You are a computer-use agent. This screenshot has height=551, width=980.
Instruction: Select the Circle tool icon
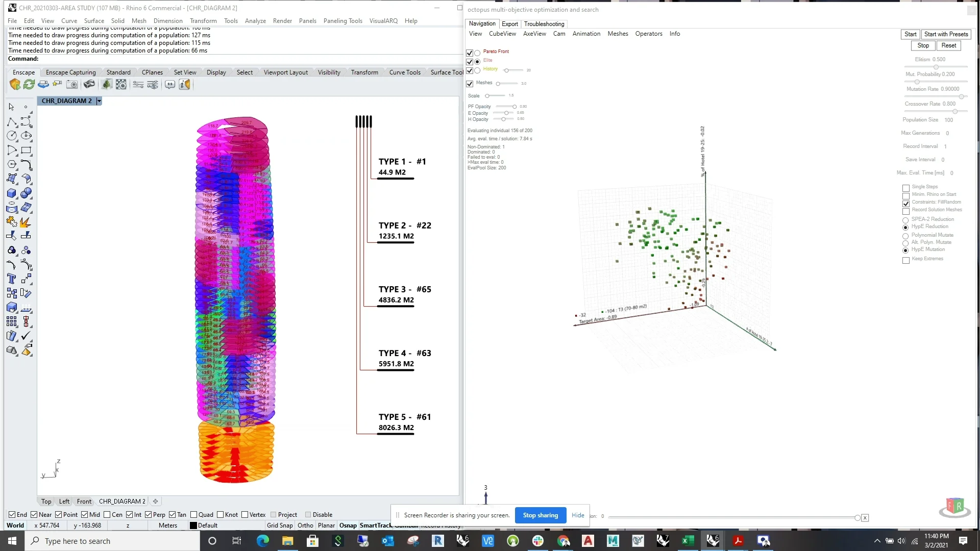(12, 136)
